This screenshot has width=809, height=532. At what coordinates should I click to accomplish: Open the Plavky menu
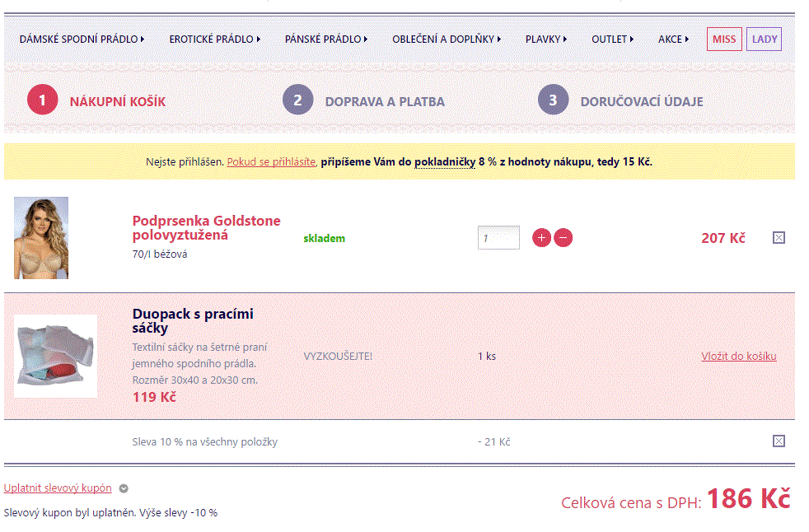pyautogui.click(x=546, y=40)
